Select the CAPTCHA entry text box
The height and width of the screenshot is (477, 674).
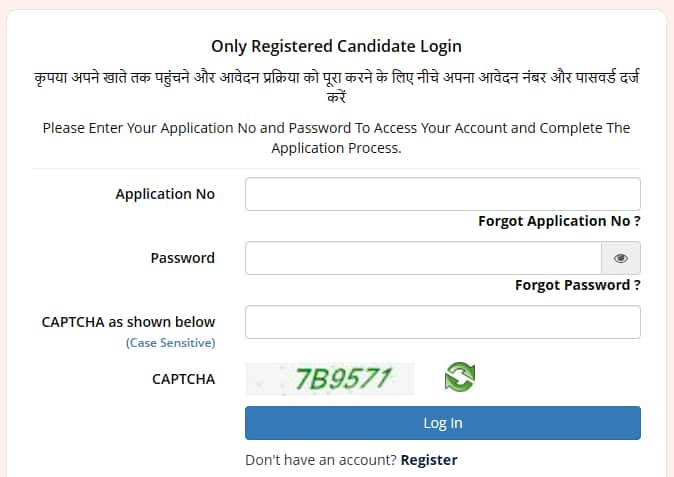(x=442, y=322)
